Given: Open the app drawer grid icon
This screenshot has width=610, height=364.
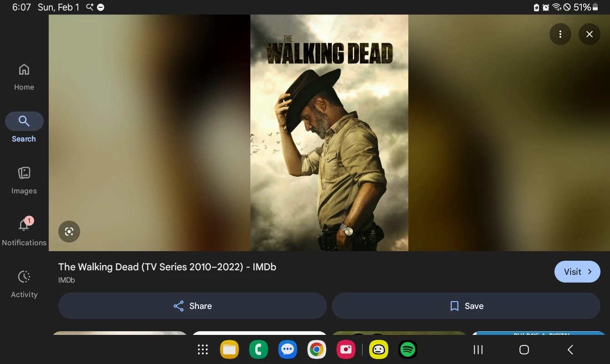Looking at the screenshot, I should (203, 349).
